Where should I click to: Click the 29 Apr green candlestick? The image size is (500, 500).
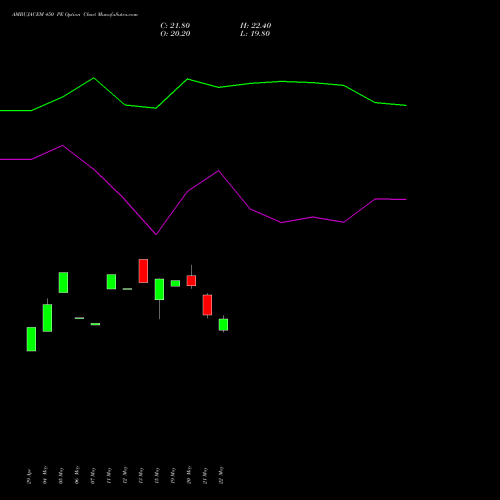31,339
